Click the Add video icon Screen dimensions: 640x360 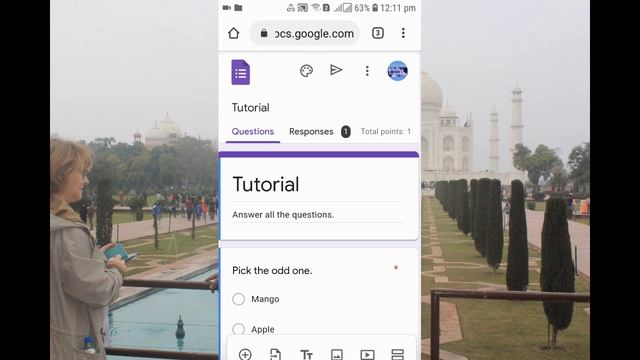coord(367,354)
